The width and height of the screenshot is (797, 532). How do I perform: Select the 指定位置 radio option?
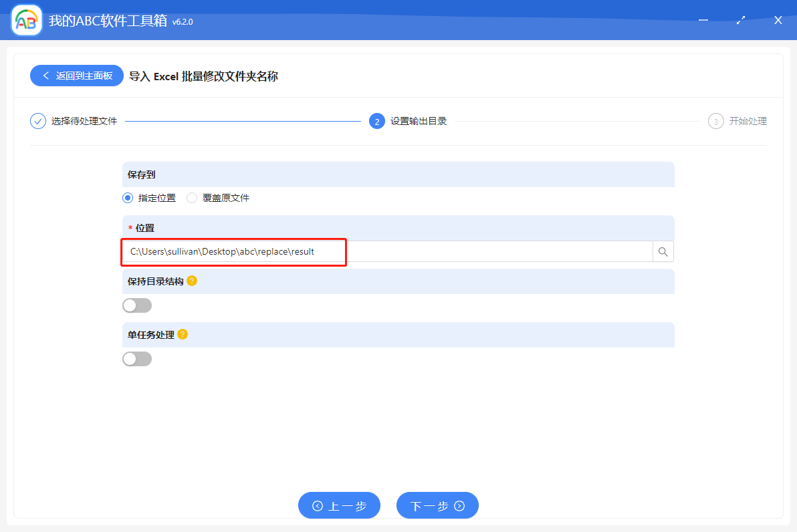click(x=127, y=197)
